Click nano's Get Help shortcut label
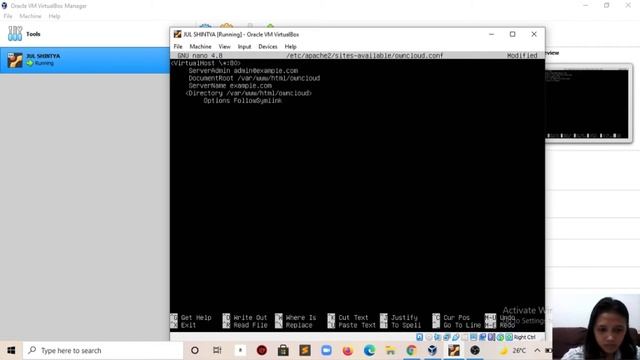Image resolution: width=640 pixels, height=360 pixels. click(x=196, y=318)
